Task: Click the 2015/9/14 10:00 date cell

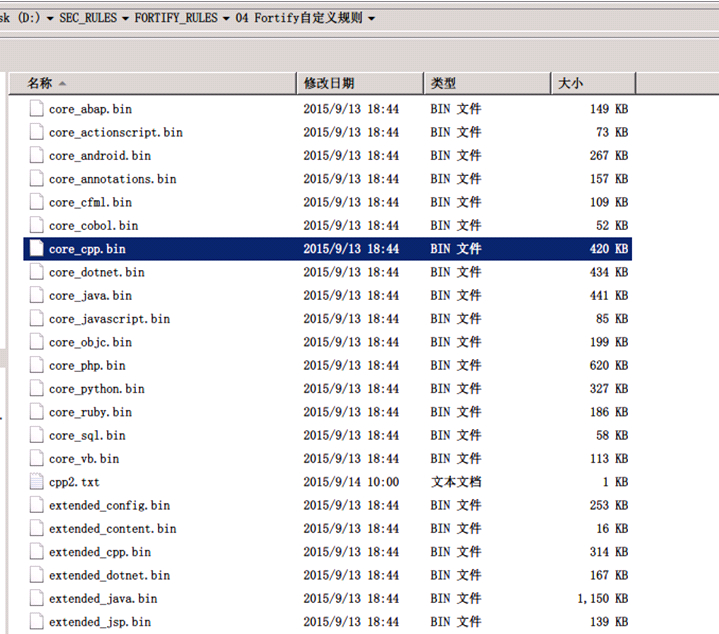Action: coord(351,482)
